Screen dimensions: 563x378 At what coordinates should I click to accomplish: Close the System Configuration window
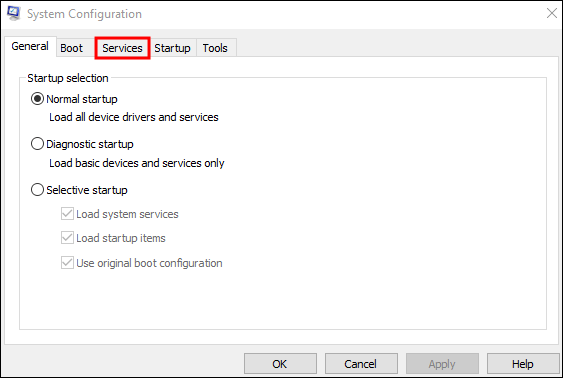552,14
